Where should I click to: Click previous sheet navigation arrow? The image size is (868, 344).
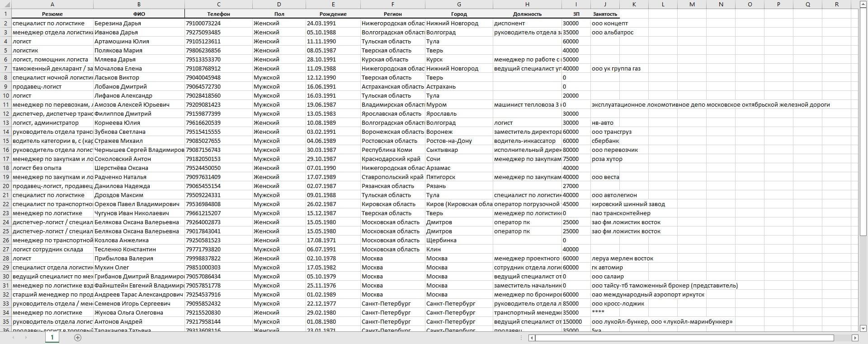click(13, 338)
